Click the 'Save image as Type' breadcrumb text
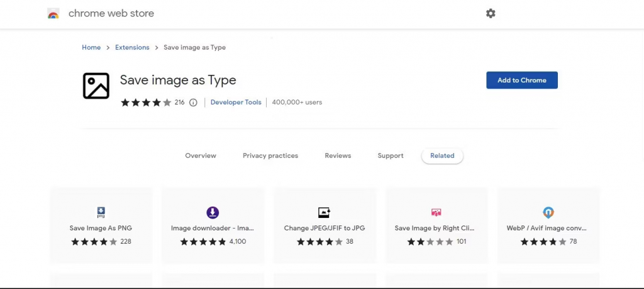 [x=195, y=47]
